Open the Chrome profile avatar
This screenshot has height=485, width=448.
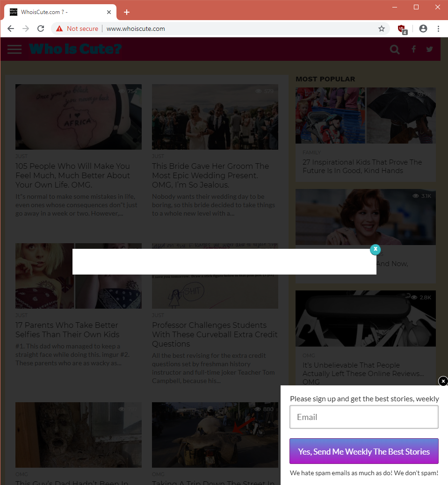423,29
